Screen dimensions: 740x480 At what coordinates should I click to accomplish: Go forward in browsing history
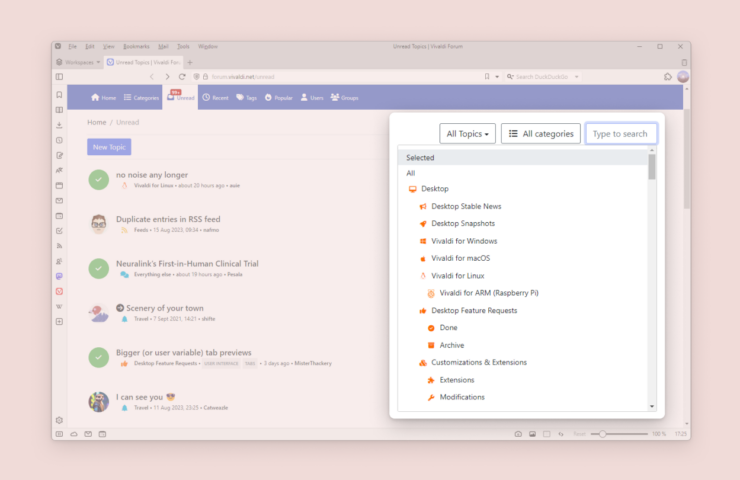[x=167, y=76]
